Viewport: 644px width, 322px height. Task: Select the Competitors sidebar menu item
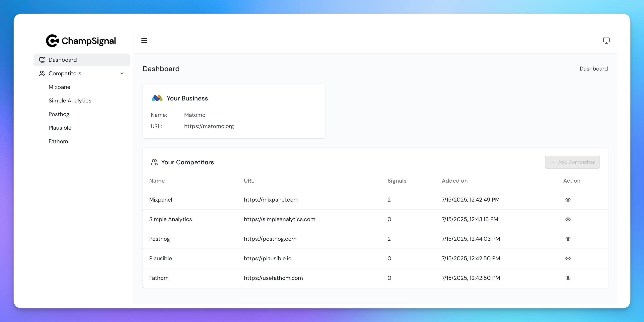pyautogui.click(x=82, y=73)
